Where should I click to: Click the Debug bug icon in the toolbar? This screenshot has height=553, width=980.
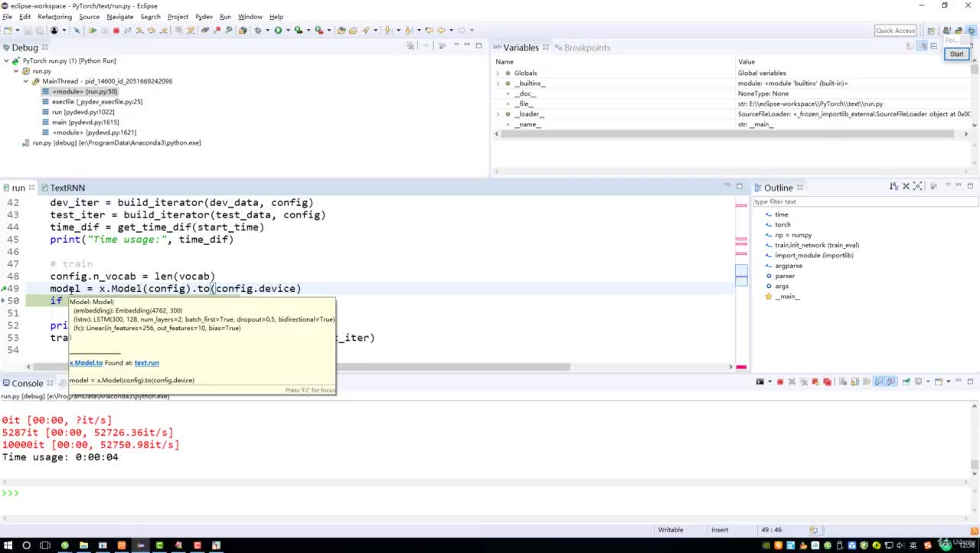(257, 30)
